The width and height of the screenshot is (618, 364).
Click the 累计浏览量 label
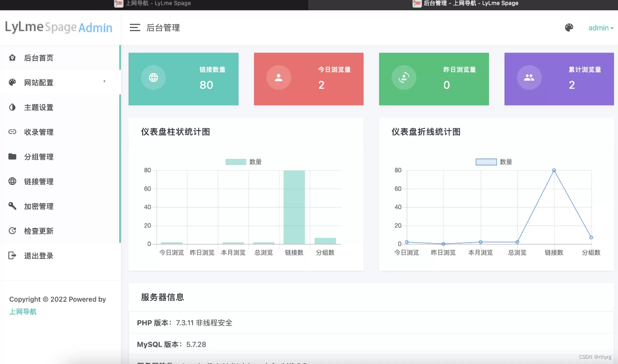pos(585,70)
